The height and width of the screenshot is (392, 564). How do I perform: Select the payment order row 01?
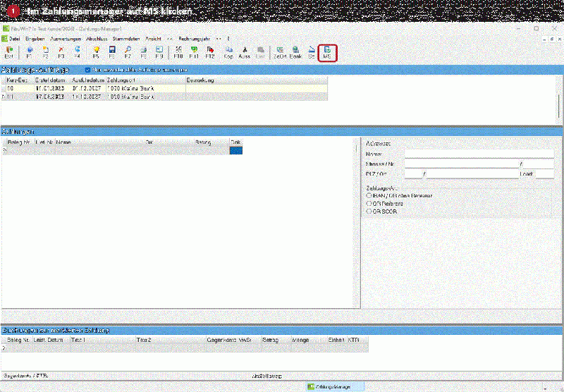coord(166,97)
